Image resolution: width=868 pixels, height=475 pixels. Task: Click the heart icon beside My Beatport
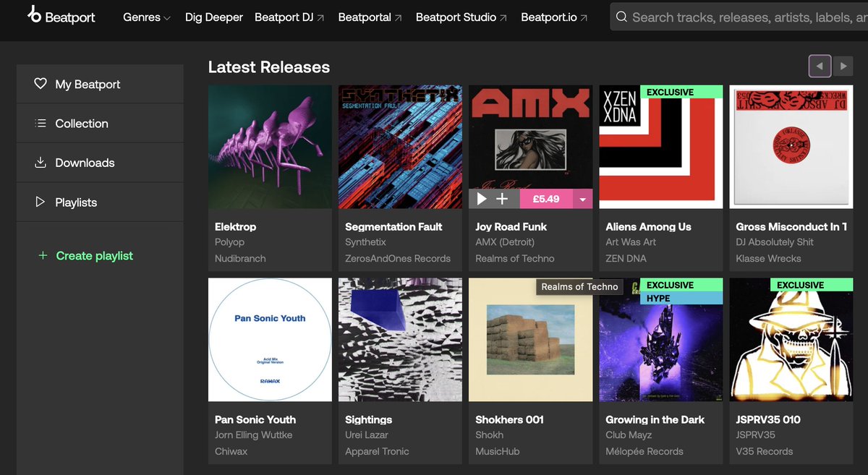(x=41, y=84)
